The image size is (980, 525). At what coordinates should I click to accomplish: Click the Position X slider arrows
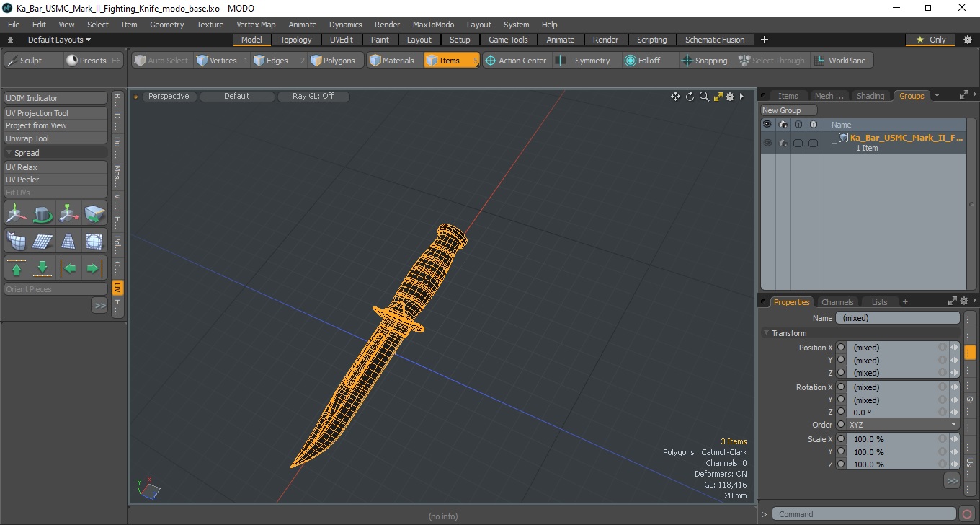954,348
